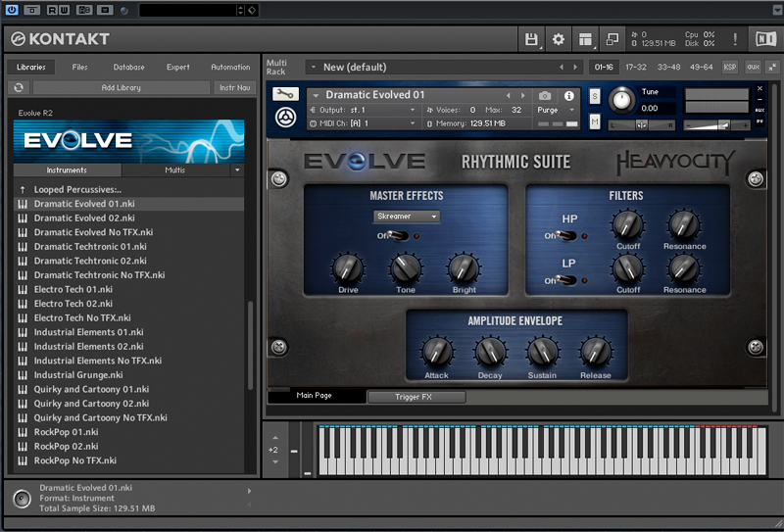
Task: Open the Skreamer effect dropdown
Action: [x=407, y=216]
